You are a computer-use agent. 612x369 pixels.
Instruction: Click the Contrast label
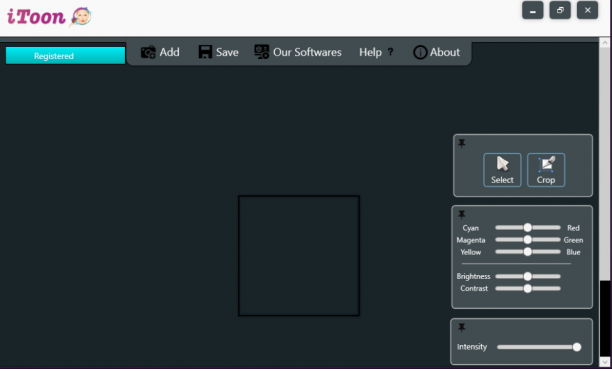tap(474, 289)
